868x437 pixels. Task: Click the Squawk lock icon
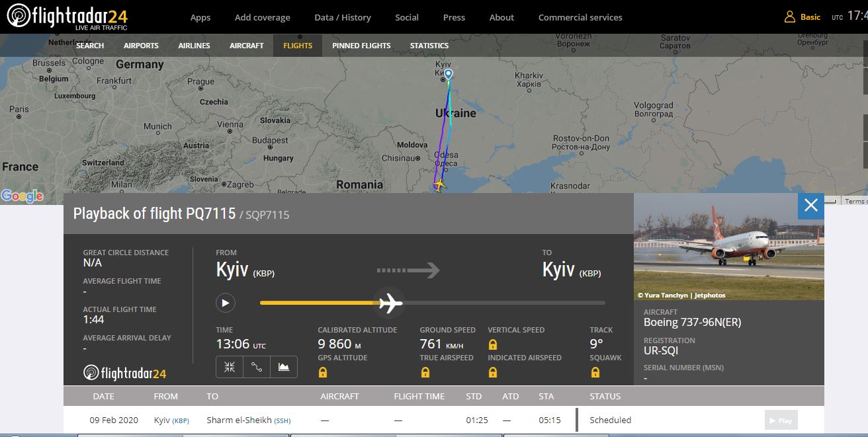pyautogui.click(x=595, y=372)
